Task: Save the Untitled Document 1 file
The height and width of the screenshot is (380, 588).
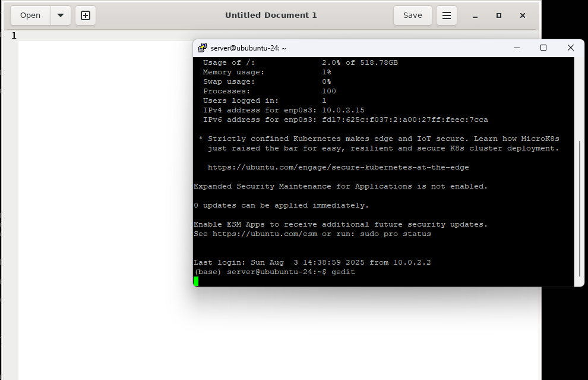Action: [413, 15]
